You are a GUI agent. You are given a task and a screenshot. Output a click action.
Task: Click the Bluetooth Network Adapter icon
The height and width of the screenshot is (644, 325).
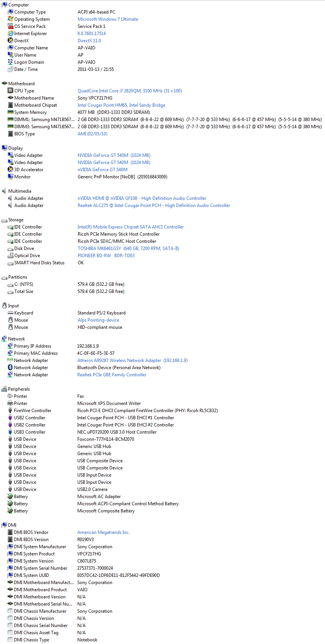[10, 368]
